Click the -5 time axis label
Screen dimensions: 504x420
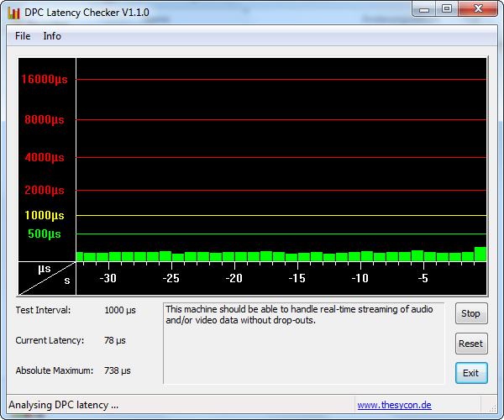[423, 278]
